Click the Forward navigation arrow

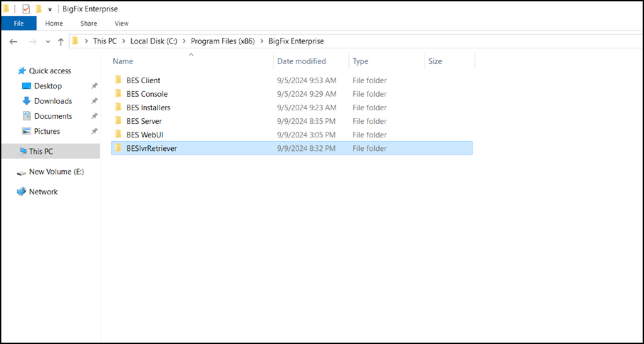[x=33, y=42]
